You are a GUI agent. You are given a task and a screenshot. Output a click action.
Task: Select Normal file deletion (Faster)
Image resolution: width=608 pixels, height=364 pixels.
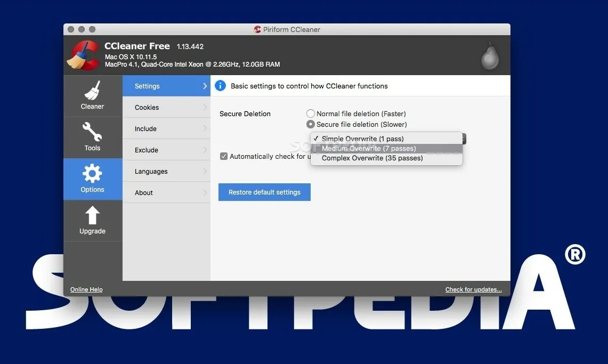click(x=310, y=114)
